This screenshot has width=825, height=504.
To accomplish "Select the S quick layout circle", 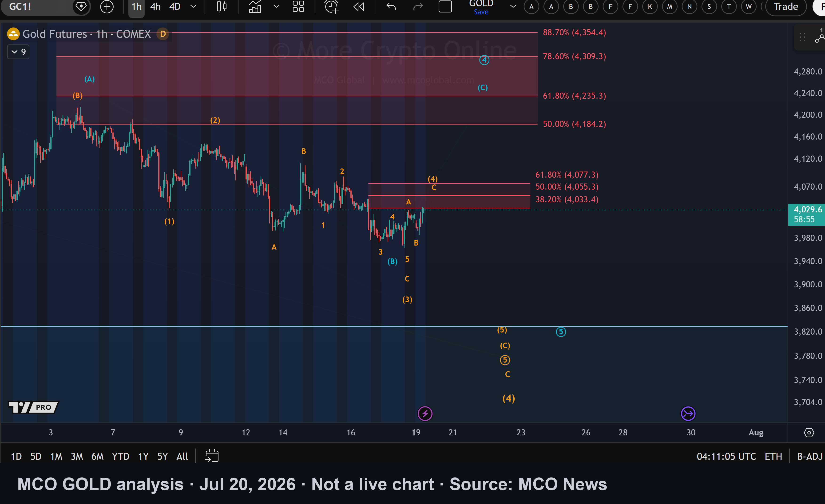I will click(x=709, y=7).
